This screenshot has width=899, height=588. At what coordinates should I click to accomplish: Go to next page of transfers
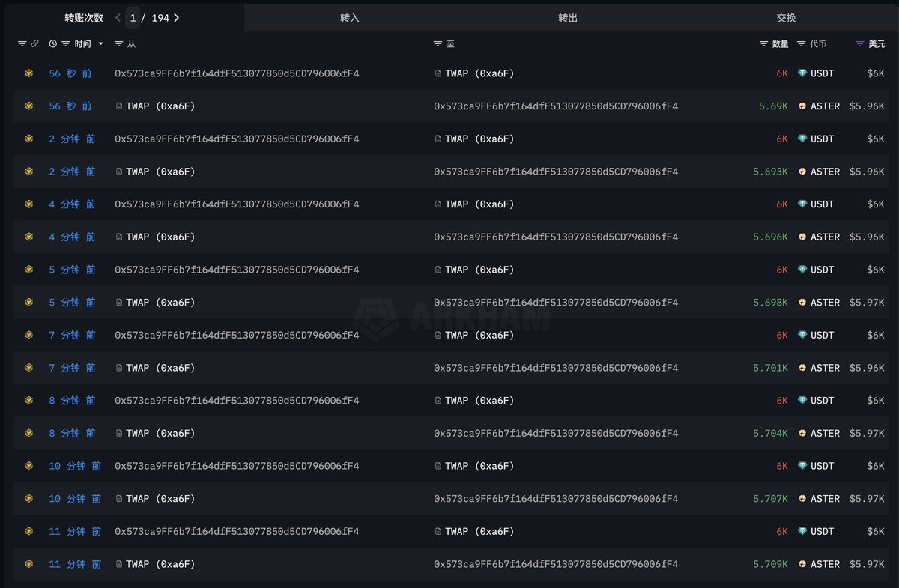(x=176, y=18)
